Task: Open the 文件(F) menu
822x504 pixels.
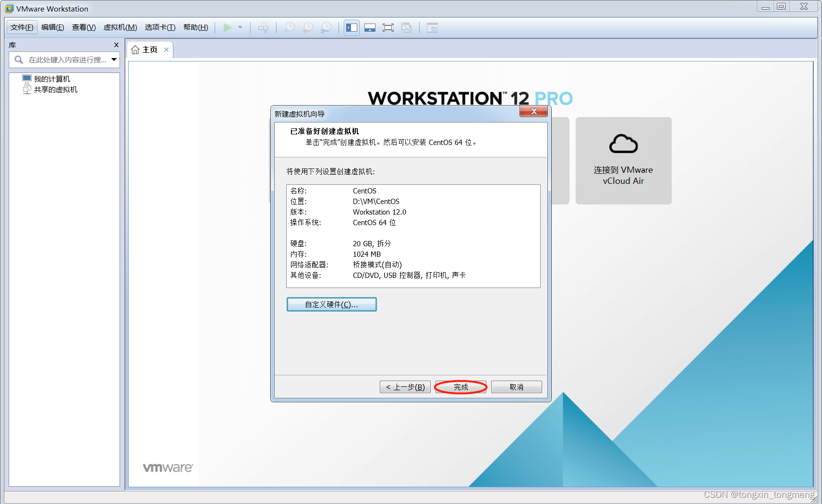Action: pos(22,27)
